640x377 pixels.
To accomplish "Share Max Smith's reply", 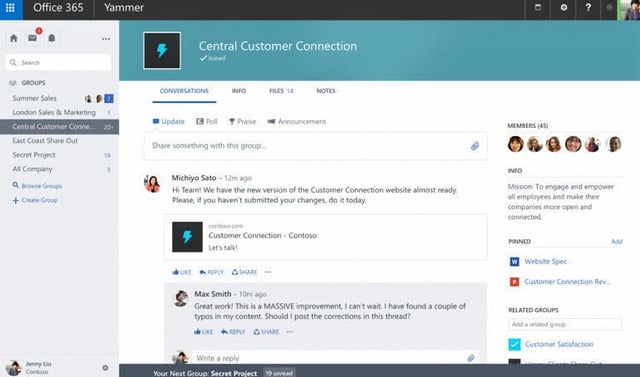I will click(x=266, y=332).
